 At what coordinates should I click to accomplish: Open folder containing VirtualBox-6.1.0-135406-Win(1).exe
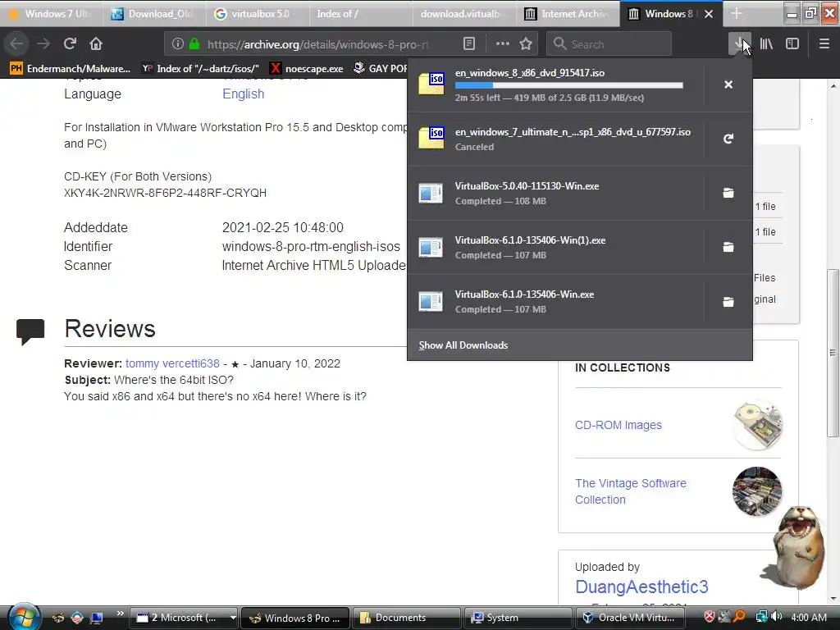[x=728, y=247]
